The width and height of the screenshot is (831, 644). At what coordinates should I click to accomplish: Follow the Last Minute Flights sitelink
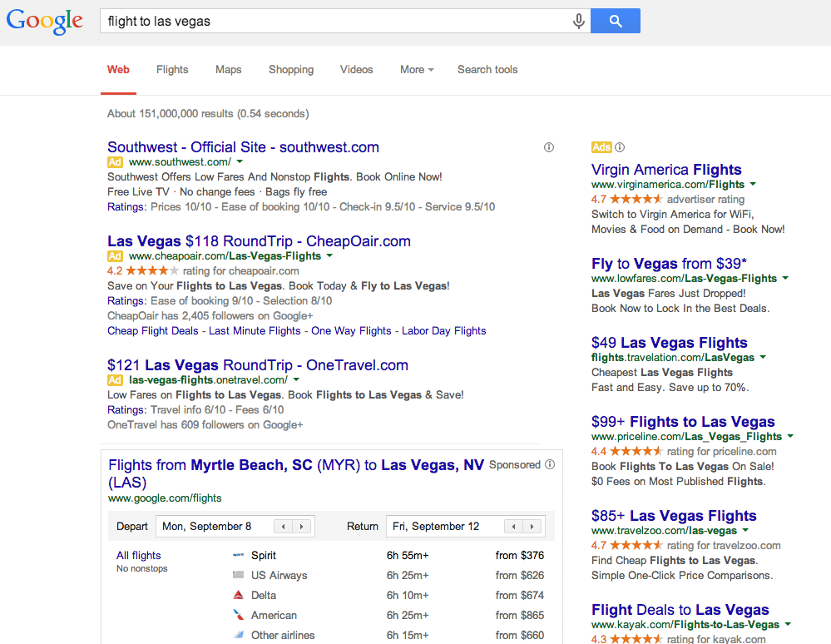[x=255, y=331]
